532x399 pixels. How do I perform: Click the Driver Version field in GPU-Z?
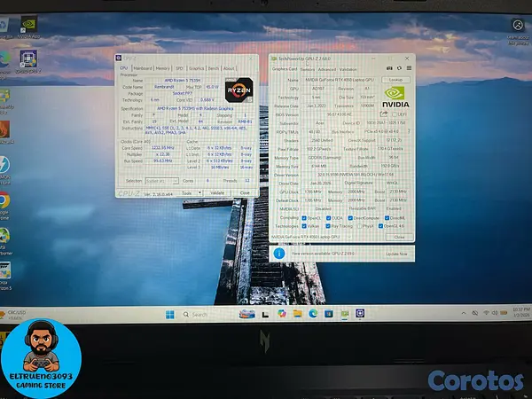[x=356, y=175]
